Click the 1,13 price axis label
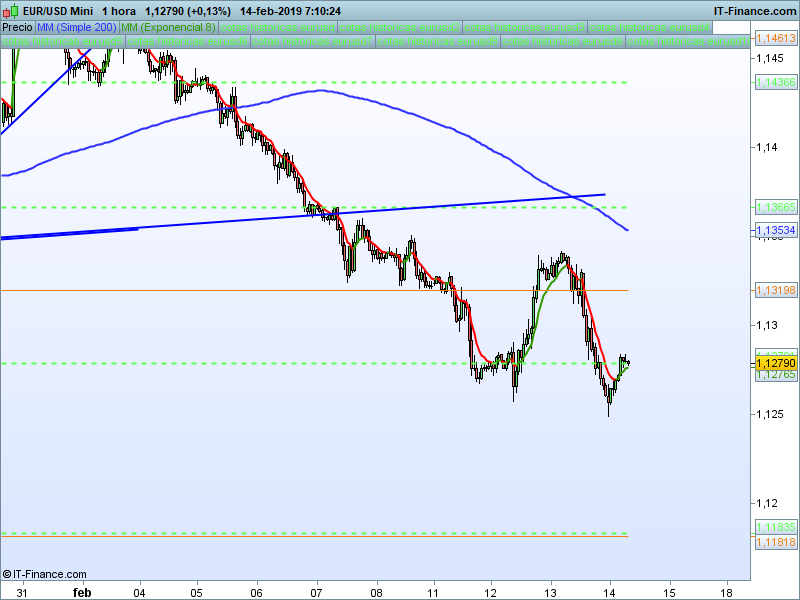Screen dimensions: 800x600 coord(767,325)
